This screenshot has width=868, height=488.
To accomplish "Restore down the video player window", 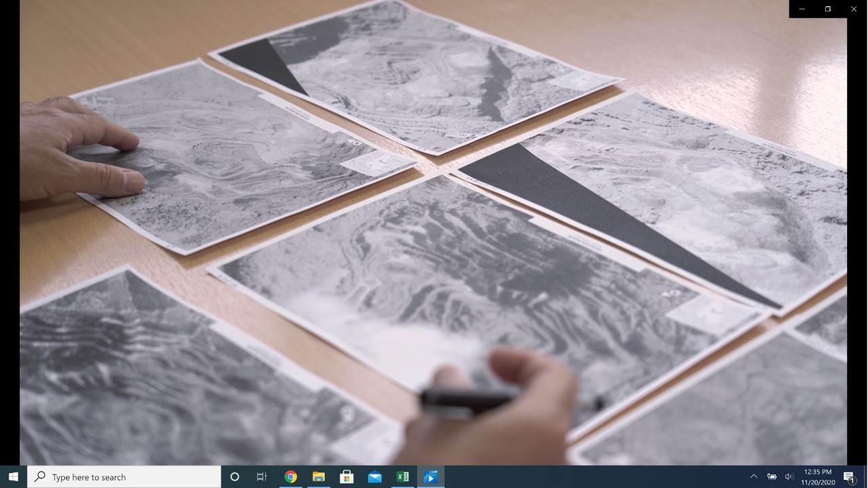I will 828,9.
